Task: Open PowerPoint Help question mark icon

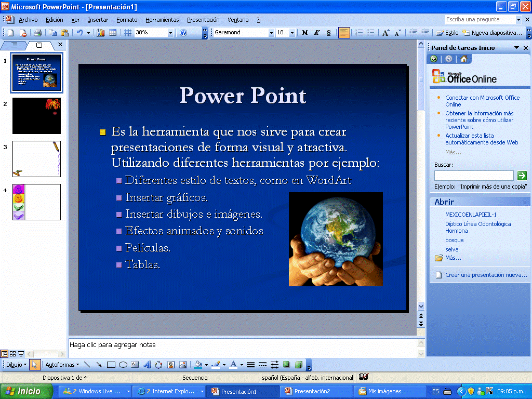Action: [183, 33]
